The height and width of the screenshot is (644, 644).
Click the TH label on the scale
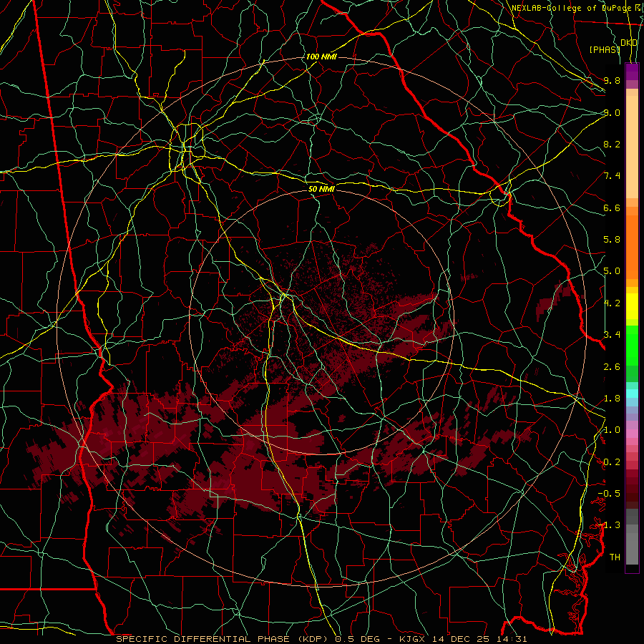tap(615, 557)
